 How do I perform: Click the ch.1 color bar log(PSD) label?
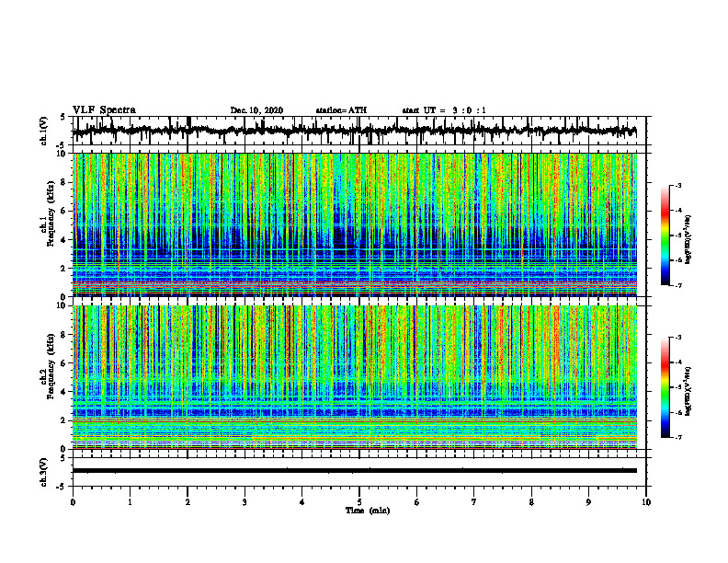(688, 239)
